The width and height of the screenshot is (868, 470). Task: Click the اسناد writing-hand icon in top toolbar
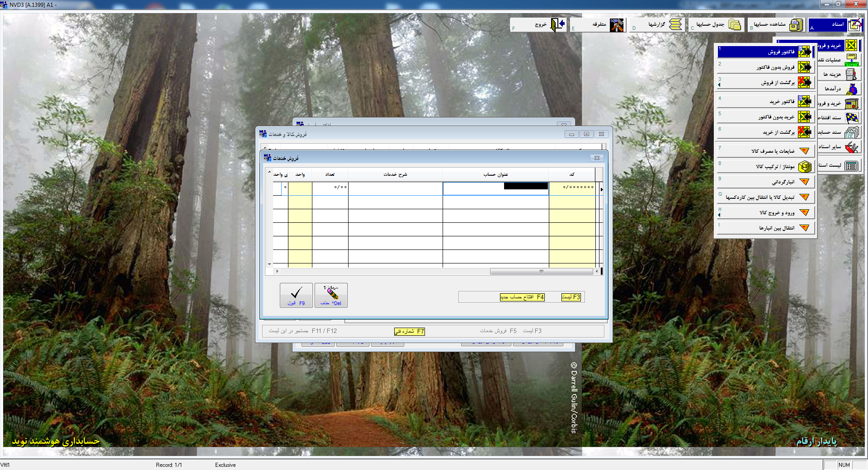pos(855,25)
